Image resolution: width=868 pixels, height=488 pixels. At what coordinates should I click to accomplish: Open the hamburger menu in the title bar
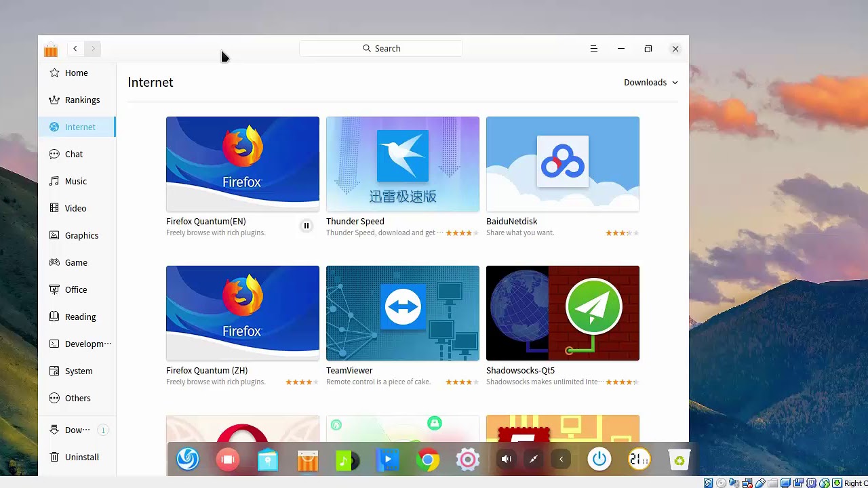594,49
